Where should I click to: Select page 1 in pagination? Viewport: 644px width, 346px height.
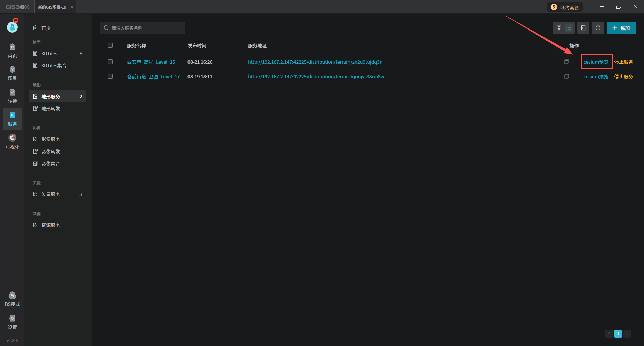(618, 334)
